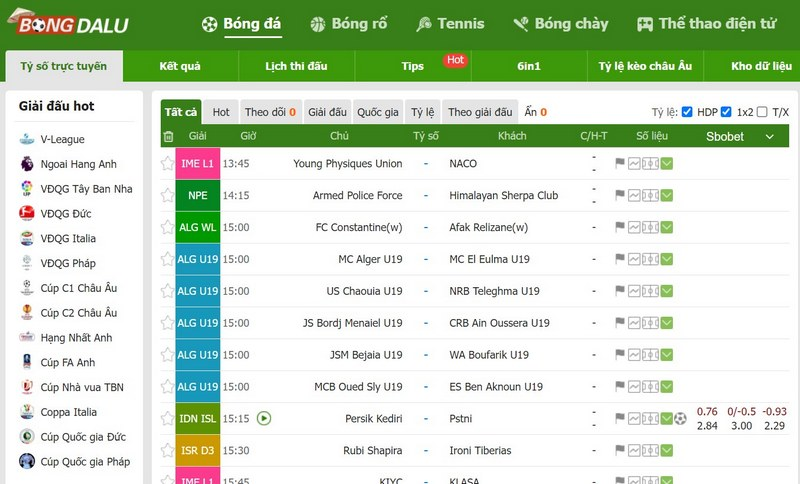Image resolution: width=800 pixels, height=484 pixels.
Task: Open V-League in hot leagues list
Action: [x=62, y=139]
